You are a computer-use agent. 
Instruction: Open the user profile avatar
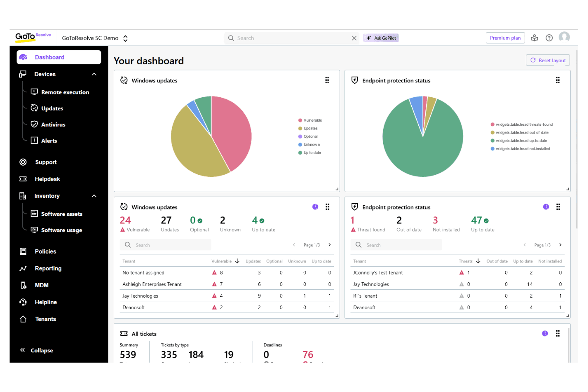point(564,37)
